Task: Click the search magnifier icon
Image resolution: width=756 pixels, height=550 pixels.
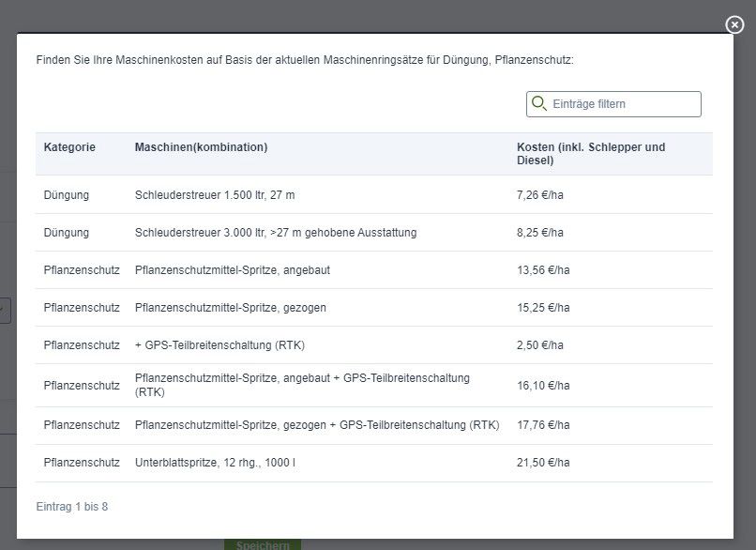Action: (x=538, y=103)
